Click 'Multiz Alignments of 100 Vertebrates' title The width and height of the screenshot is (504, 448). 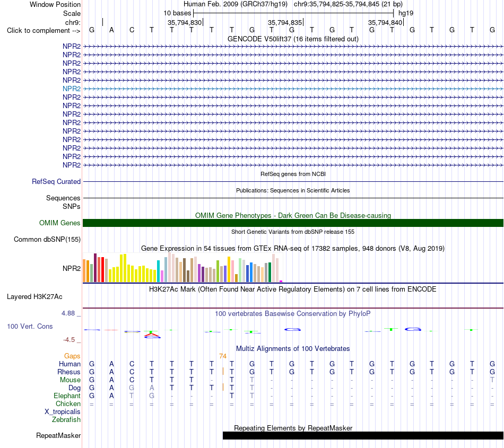tap(293, 348)
